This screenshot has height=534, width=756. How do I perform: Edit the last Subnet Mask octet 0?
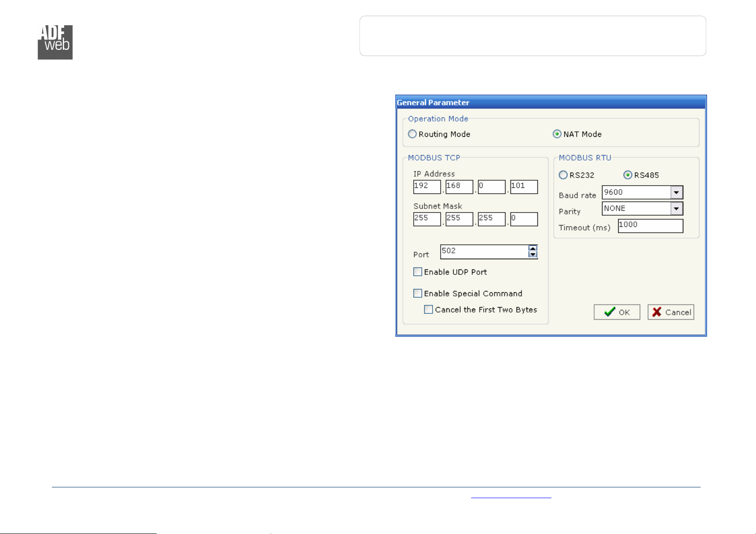click(524, 219)
